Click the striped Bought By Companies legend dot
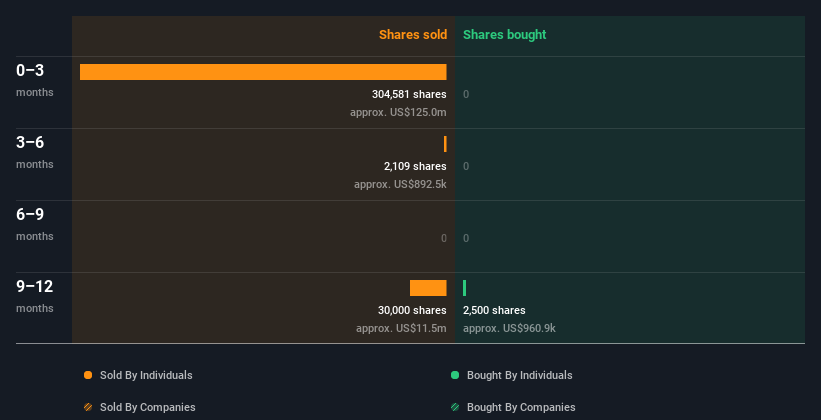821x420 pixels. tap(455, 407)
